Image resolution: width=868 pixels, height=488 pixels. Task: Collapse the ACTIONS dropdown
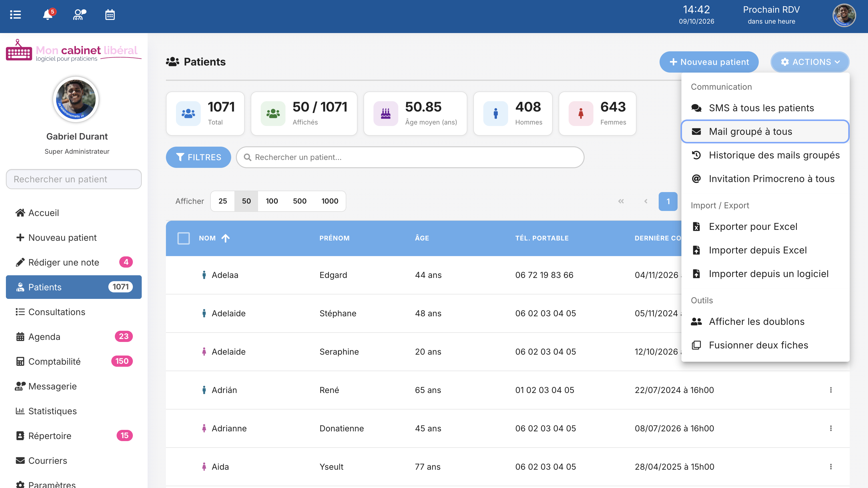(810, 62)
